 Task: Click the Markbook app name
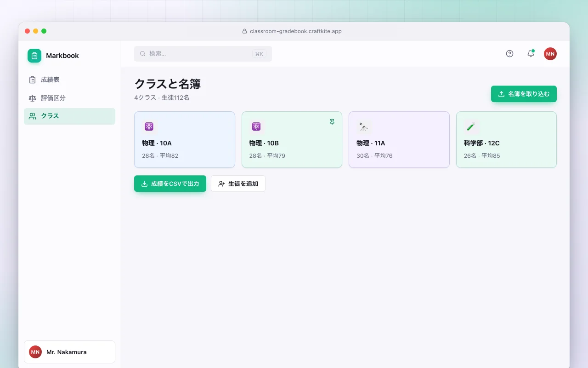(x=62, y=56)
